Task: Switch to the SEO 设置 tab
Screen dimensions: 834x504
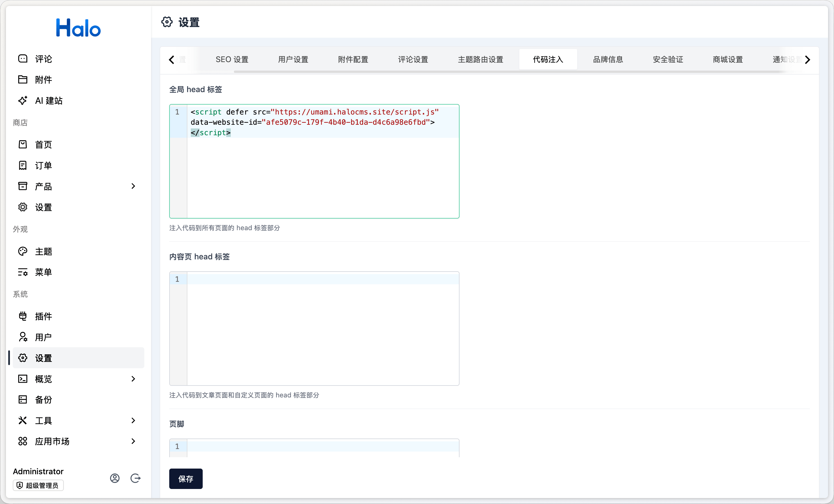Action: 232,60
